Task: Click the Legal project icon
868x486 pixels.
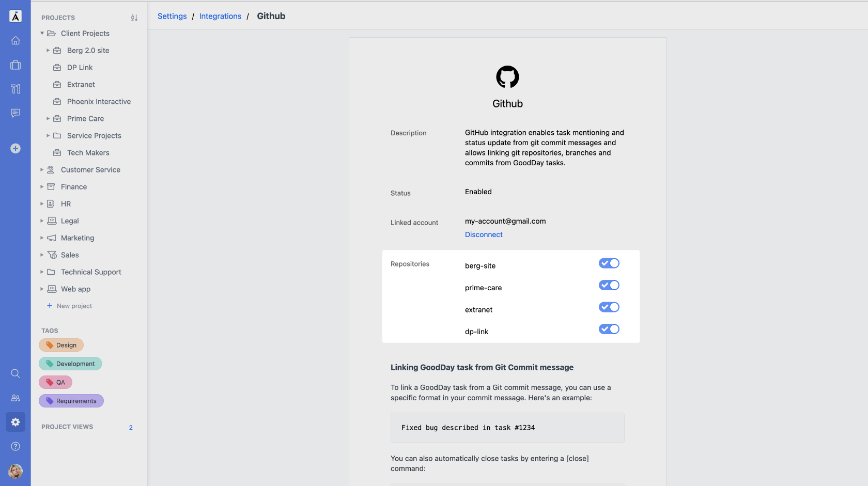Action: pos(52,221)
